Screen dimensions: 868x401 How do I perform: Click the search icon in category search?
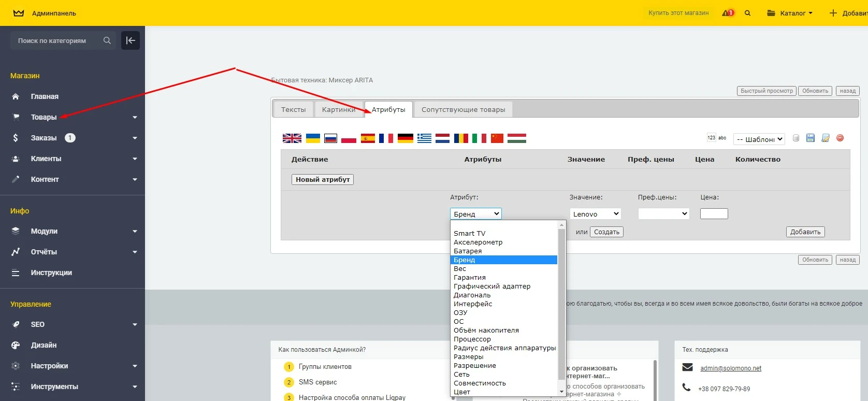coord(107,40)
